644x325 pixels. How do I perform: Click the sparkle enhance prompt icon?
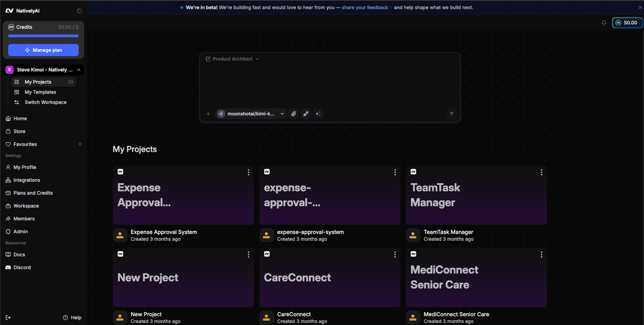coord(318,114)
